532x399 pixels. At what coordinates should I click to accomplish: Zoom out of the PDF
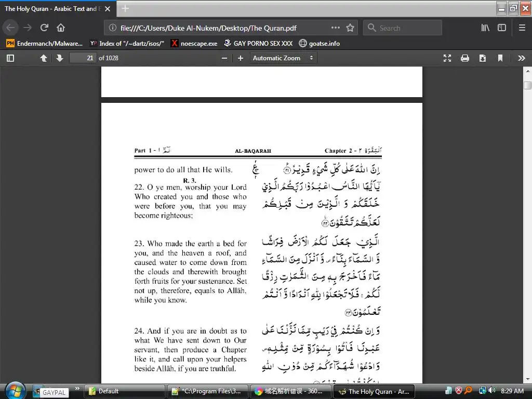coord(224,58)
